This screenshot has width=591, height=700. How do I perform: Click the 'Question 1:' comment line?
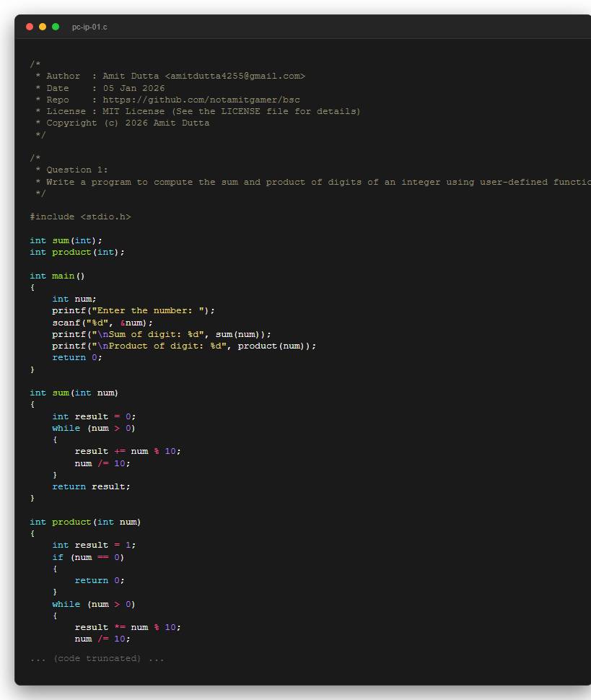[x=71, y=170]
